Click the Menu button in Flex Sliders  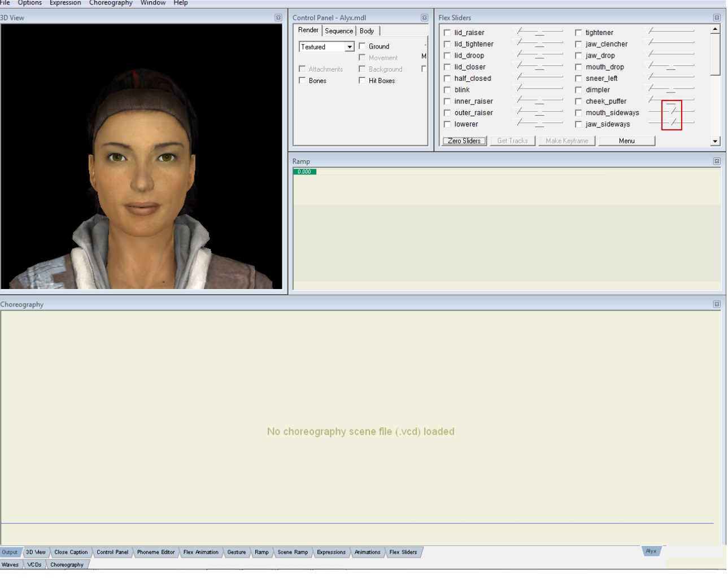coord(626,141)
